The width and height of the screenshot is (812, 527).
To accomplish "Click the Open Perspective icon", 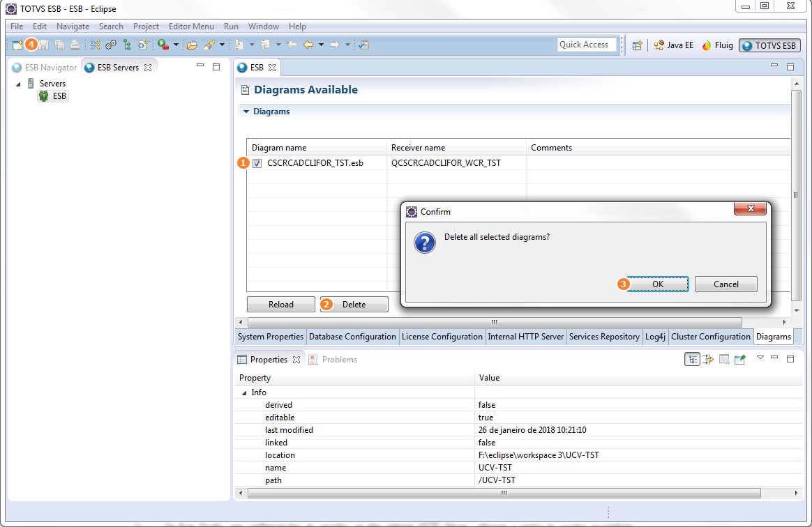I will click(x=637, y=45).
